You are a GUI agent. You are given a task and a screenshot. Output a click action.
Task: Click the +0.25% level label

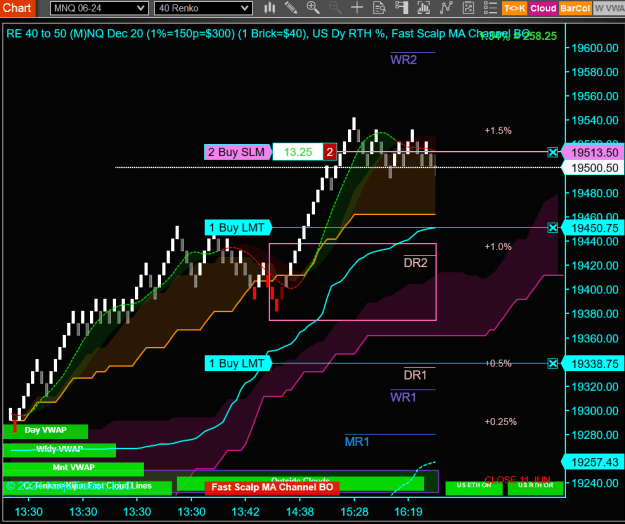501,422
